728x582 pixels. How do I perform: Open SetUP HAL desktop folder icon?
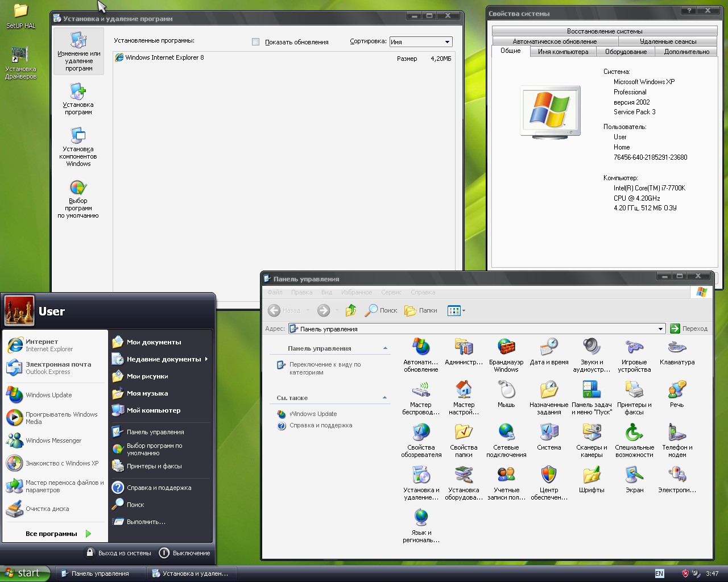point(21,16)
